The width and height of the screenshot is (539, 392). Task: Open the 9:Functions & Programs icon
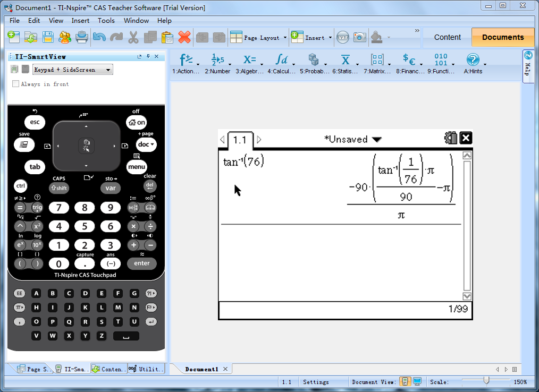(x=441, y=60)
